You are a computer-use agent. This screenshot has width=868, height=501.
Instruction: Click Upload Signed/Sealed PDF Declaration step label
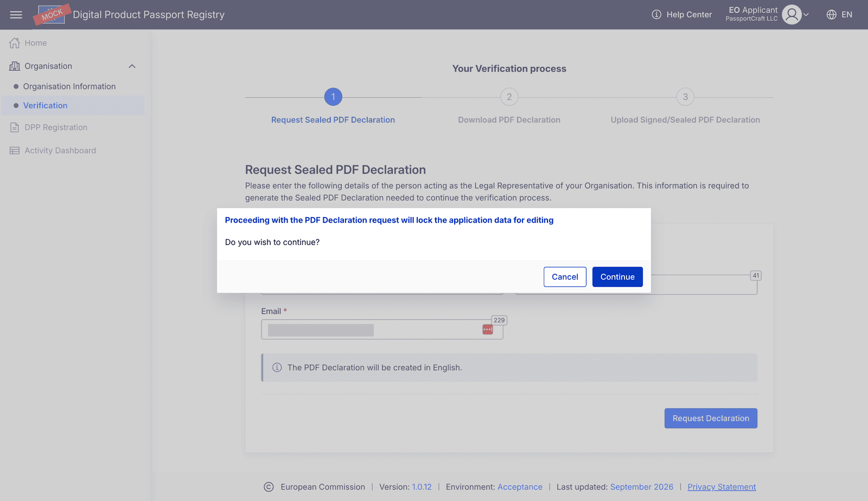coord(685,120)
